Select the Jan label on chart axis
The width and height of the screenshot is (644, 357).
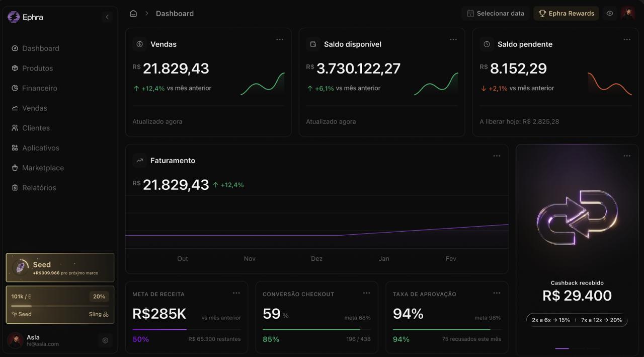click(x=384, y=258)
